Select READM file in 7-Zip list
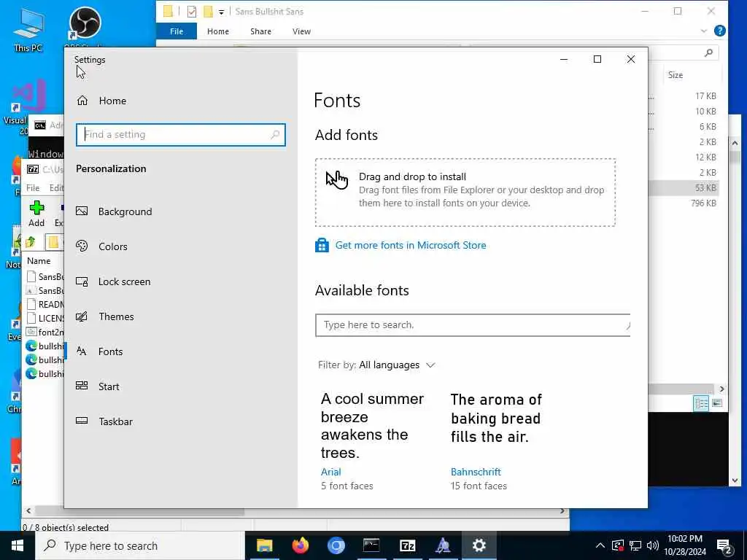This screenshot has height=560, width=747. (45, 304)
